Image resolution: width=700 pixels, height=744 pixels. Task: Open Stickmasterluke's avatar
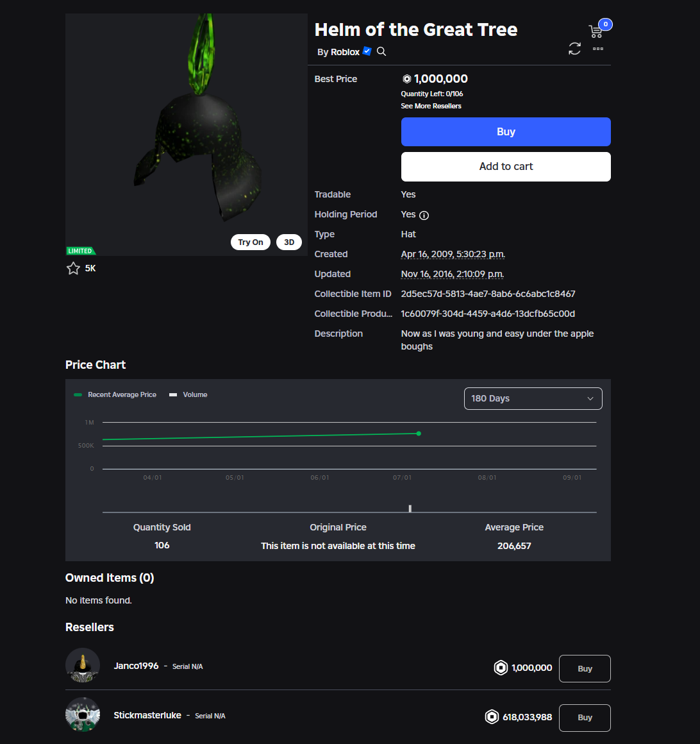click(83, 714)
